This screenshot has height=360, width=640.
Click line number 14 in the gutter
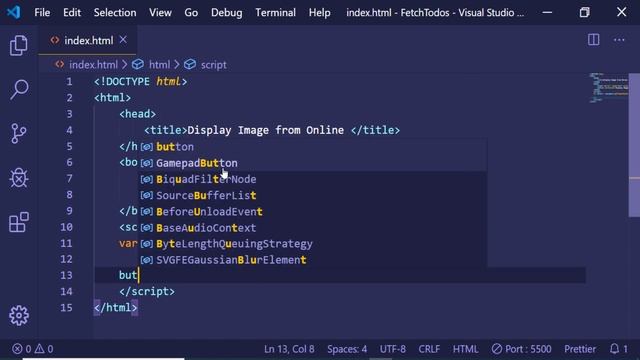pos(66,291)
